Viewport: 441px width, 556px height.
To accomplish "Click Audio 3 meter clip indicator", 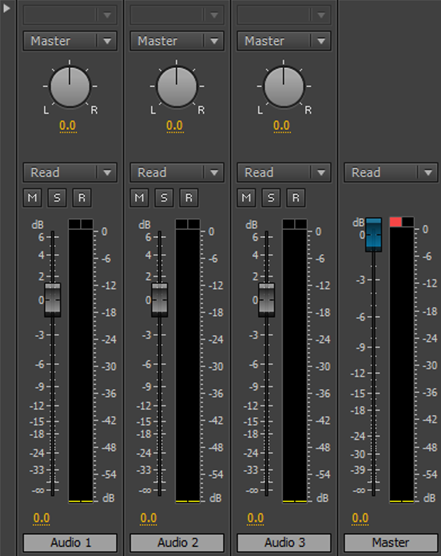I will tap(295, 224).
